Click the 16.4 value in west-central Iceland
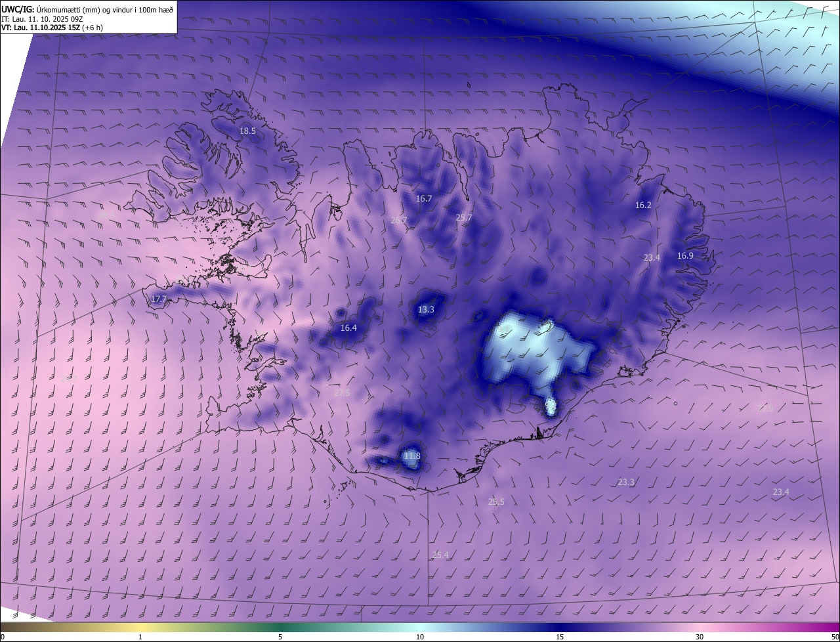The height and width of the screenshot is (642, 840). coord(348,328)
